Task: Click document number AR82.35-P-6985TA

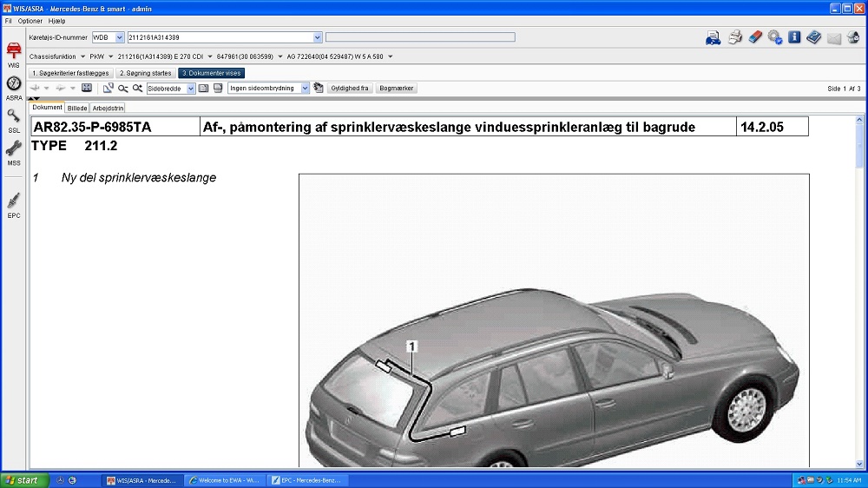Action: [x=93, y=128]
